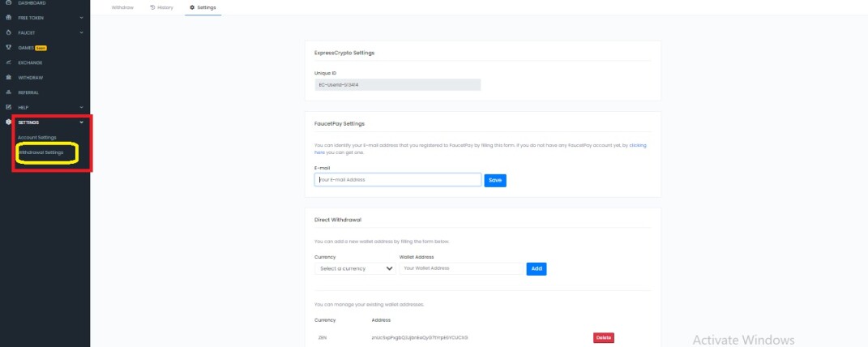
Task: Click the Withdraw bank icon
Action: 8,78
